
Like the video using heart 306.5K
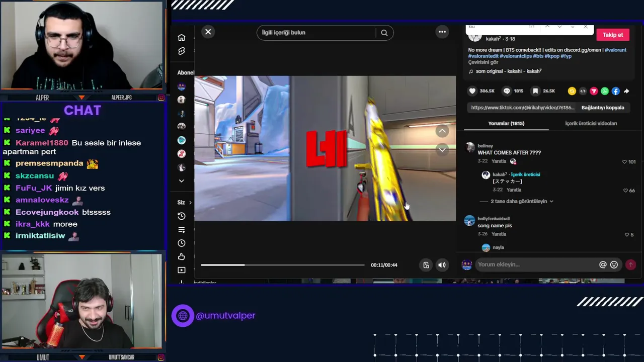[x=472, y=91]
